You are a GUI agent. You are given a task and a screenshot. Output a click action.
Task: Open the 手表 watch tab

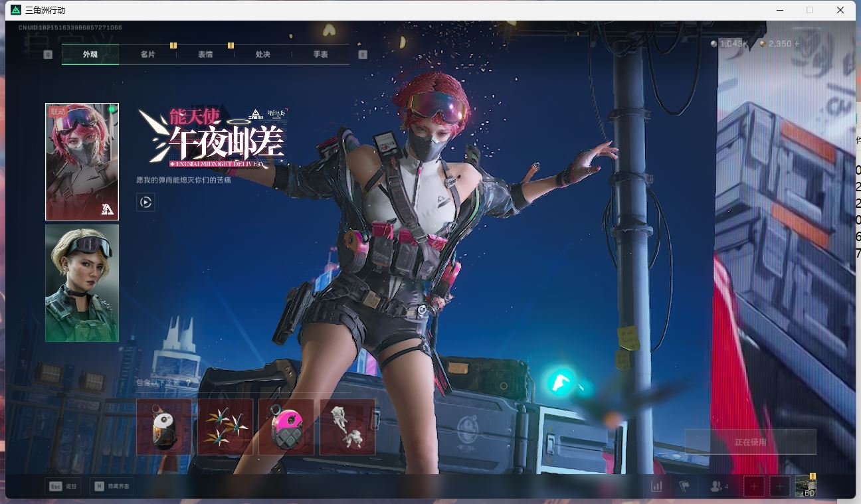pos(320,54)
